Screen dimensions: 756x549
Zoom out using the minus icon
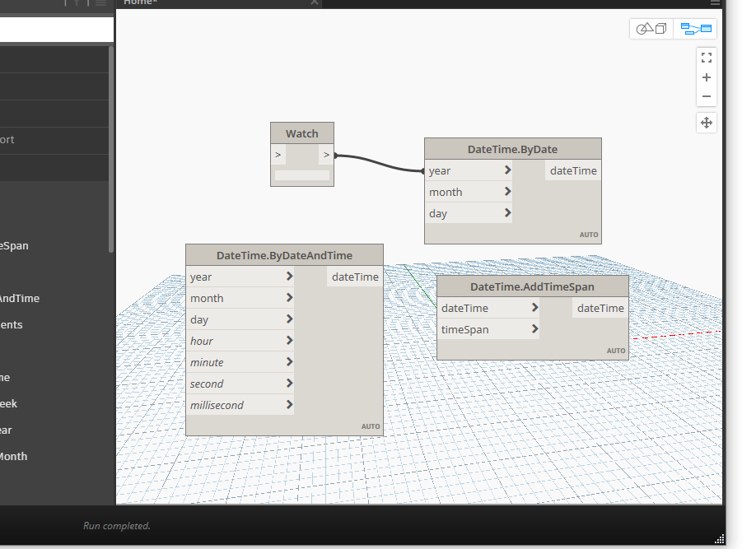point(706,96)
